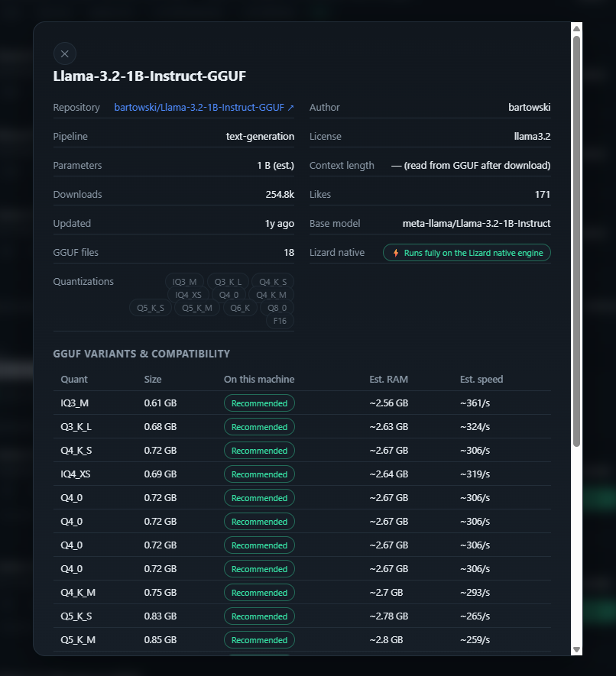616x676 pixels.
Task: Select the Q3_K_L quantization chip
Action: (228, 282)
